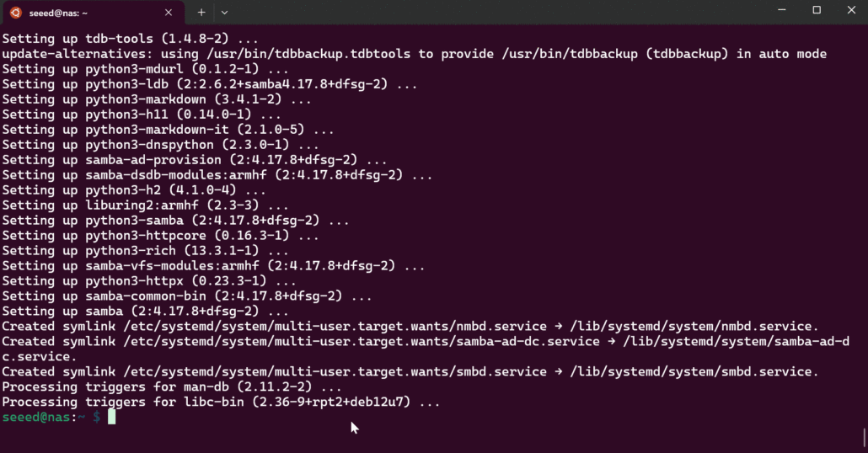Click the update-alternatives output line
The width and height of the screenshot is (868, 453).
pos(413,54)
